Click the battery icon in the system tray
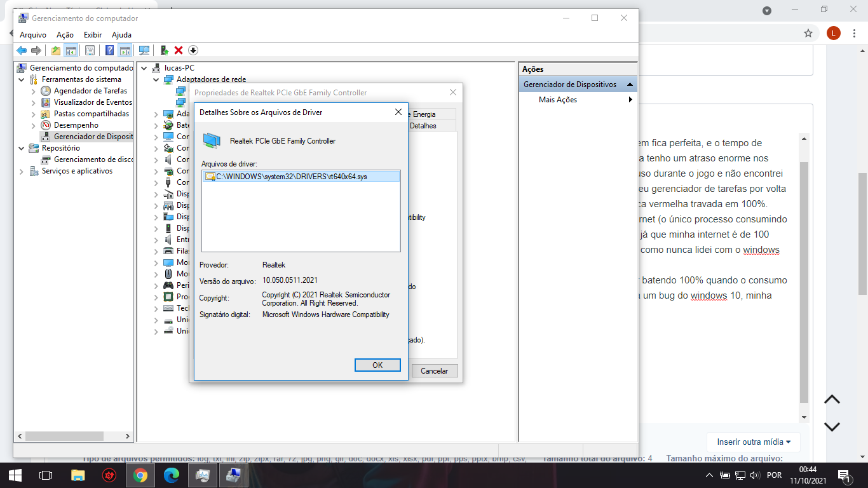Image resolution: width=868 pixels, height=488 pixels. click(x=724, y=475)
